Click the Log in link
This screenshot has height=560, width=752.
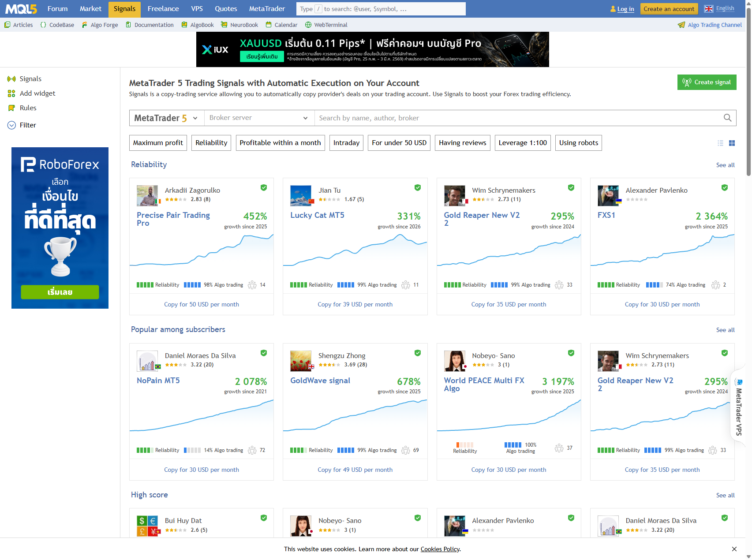click(625, 9)
